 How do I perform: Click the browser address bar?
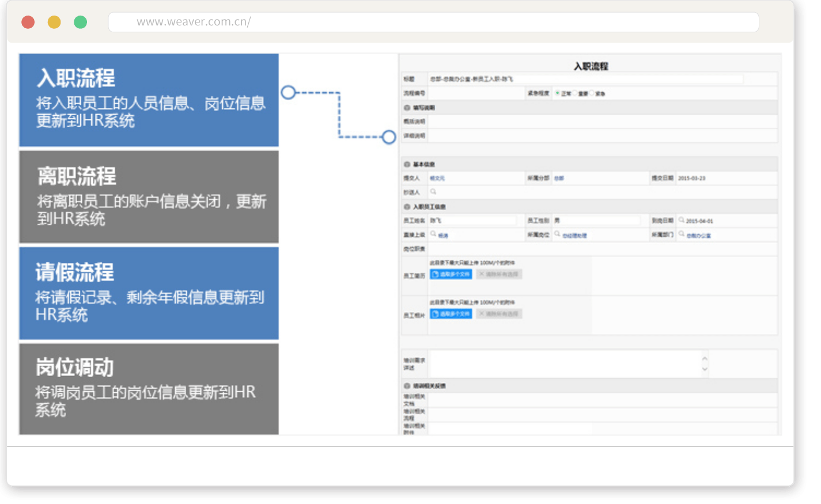pyautogui.click(x=433, y=22)
